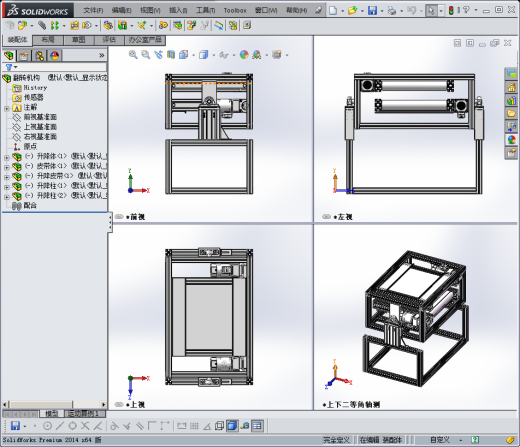Switch to the 运动算例1 bottom tab
Screen dimensions: 520x447
tap(84, 414)
